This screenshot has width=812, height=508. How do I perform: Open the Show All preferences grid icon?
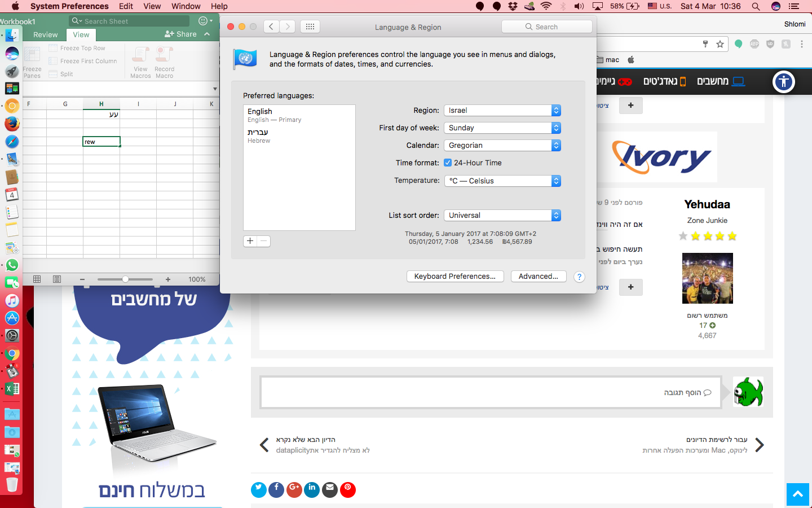point(310,27)
